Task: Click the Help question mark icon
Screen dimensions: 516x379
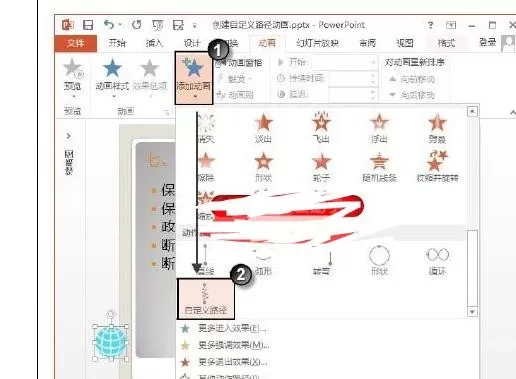Action: click(430, 25)
